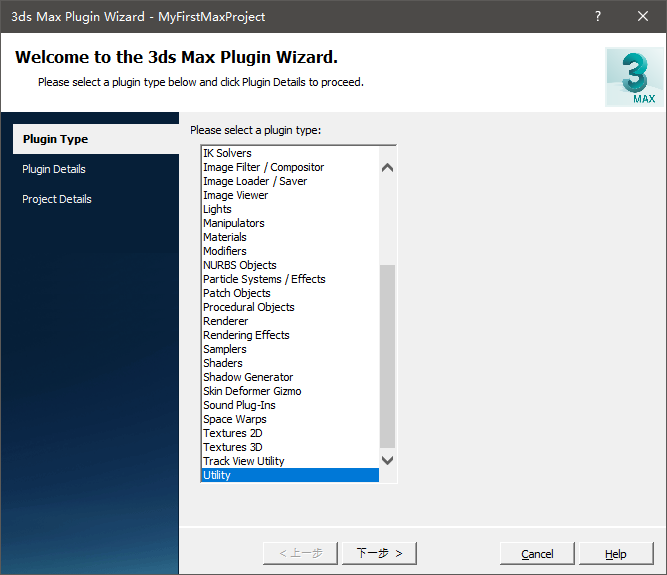Open Help from the wizard footer
Screen dimensions: 667x575
[616, 554]
